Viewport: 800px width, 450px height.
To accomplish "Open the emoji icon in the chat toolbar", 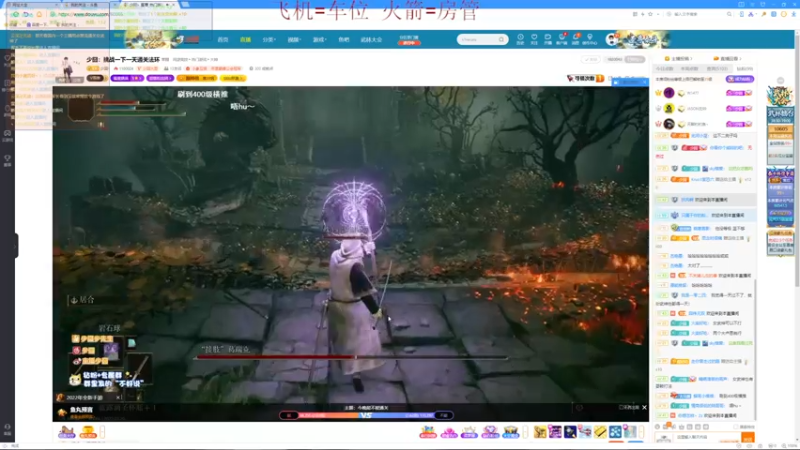I will (x=658, y=427).
